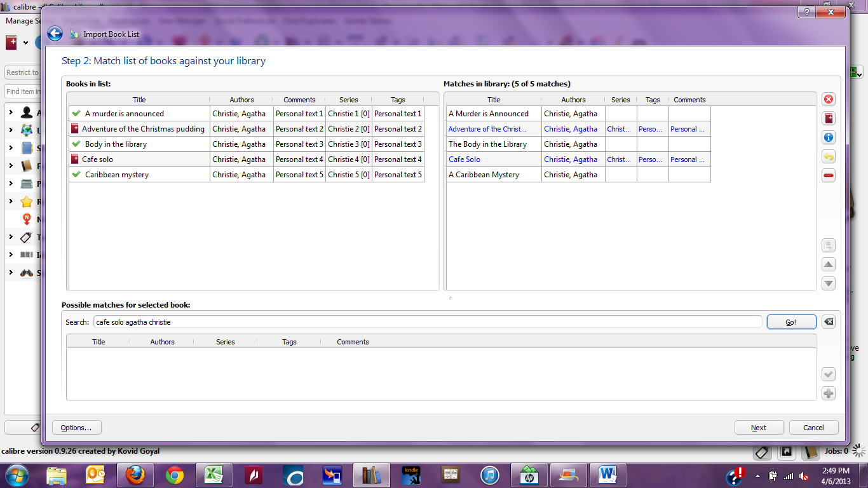Screen dimensions: 868x488
Task: Click the grey checkmark accept-match icon
Action: (x=829, y=374)
